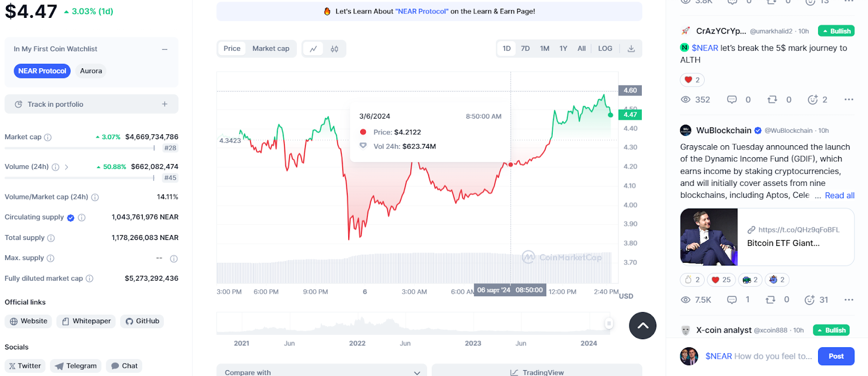
Task: Switch to the line chart view icon
Action: 313,49
